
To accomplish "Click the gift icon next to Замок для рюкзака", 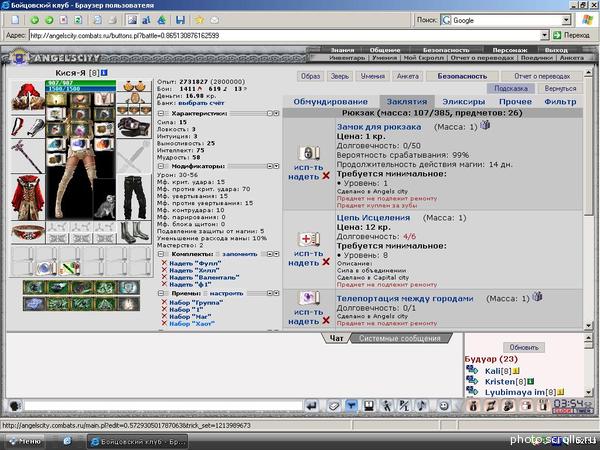I will click(x=485, y=125).
